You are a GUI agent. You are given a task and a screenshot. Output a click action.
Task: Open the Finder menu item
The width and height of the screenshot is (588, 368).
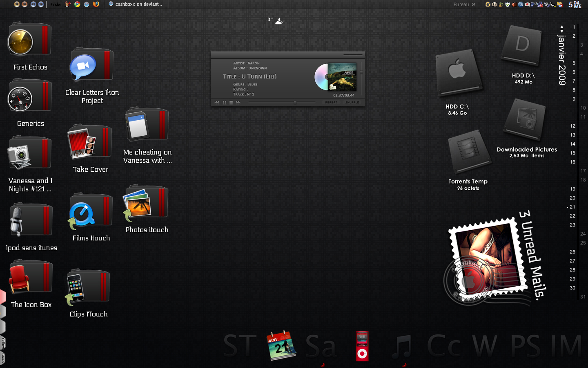pyautogui.click(x=56, y=4)
